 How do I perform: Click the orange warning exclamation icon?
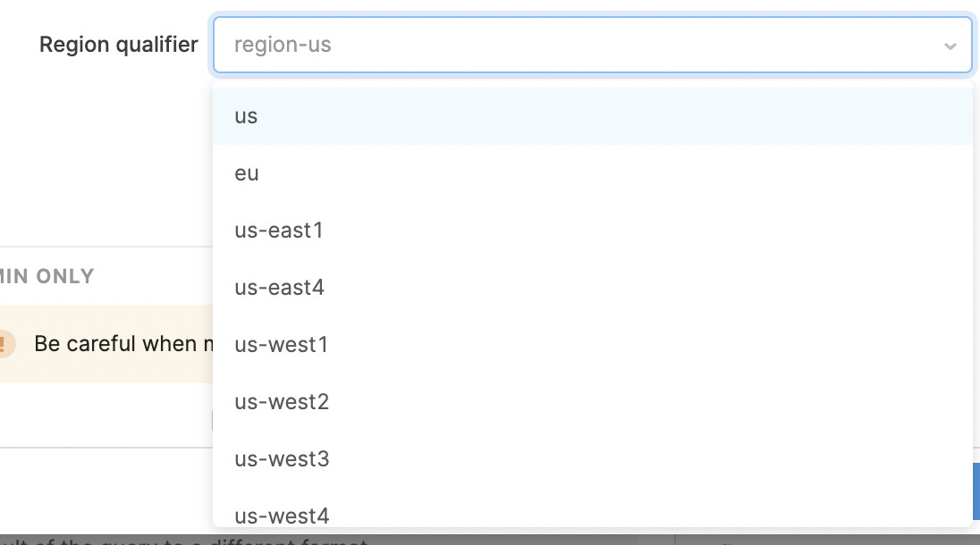pos(4,344)
